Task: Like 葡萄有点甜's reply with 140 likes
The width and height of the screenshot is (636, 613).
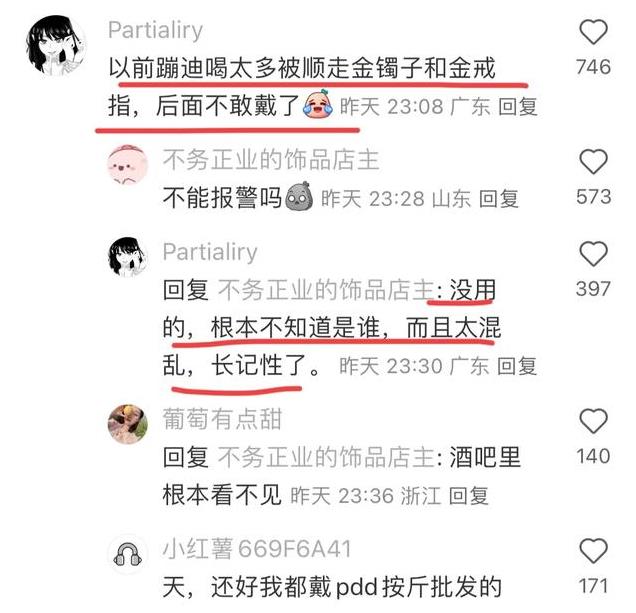Action: (x=593, y=421)
